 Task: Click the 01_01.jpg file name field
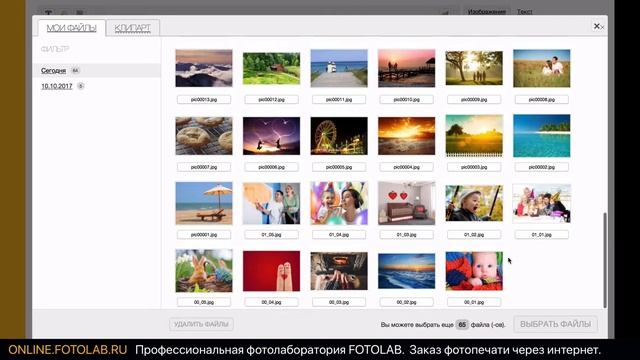[542, 235]
